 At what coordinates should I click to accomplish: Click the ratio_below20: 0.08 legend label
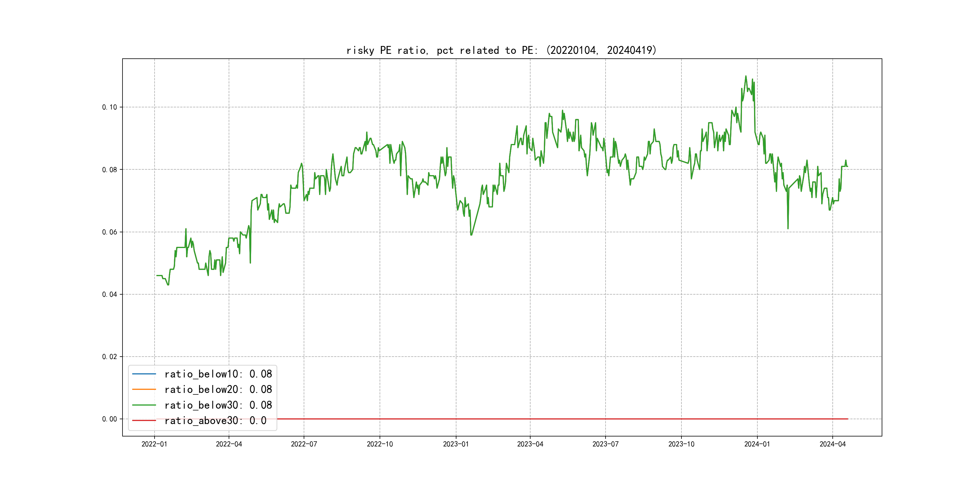coord(218,390)
